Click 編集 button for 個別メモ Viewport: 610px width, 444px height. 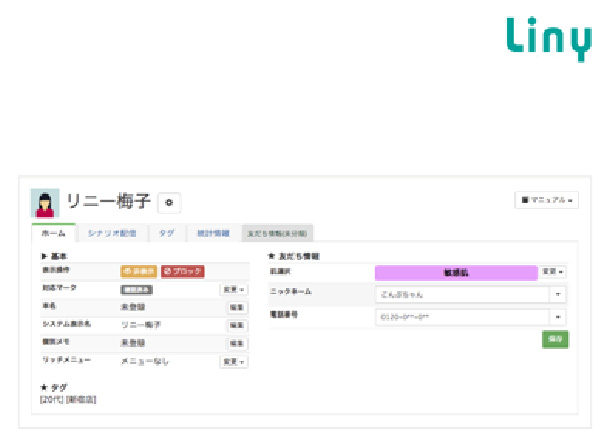237,343
